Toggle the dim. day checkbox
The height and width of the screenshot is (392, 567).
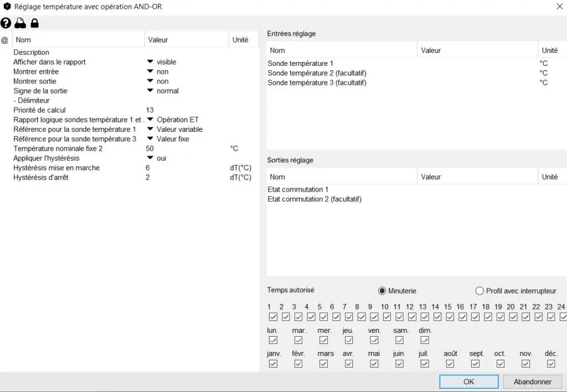[x=425, y=340]
